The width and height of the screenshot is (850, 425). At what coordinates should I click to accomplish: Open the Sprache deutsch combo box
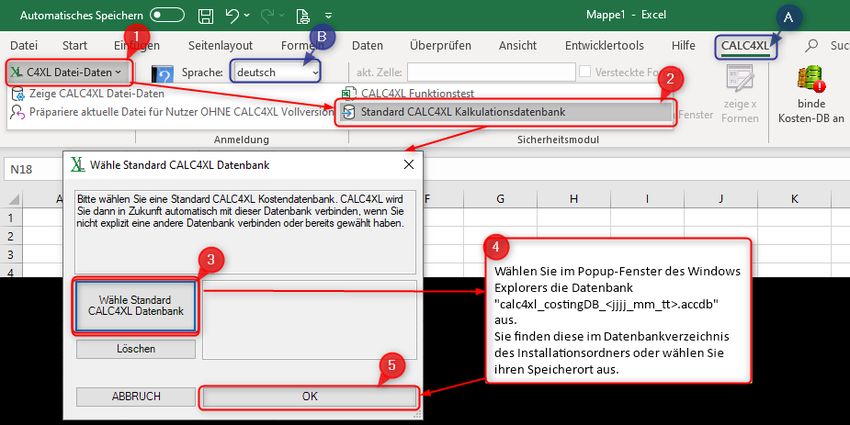pos(275,72)
